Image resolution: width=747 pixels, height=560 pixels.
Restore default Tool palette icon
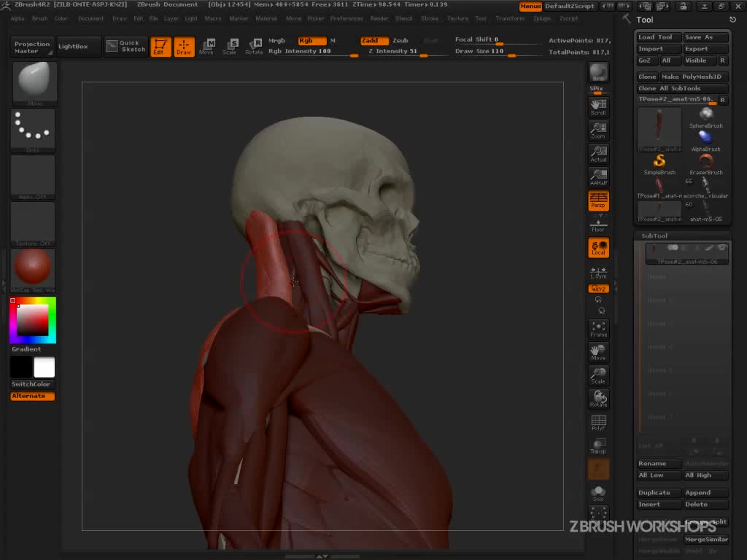[x=732, y=20]
